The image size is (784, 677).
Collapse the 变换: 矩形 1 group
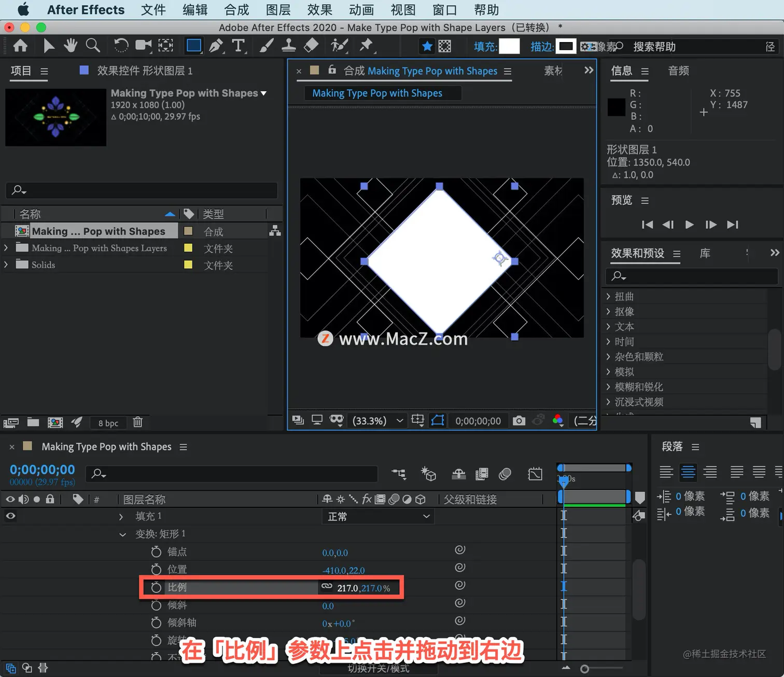122,534
